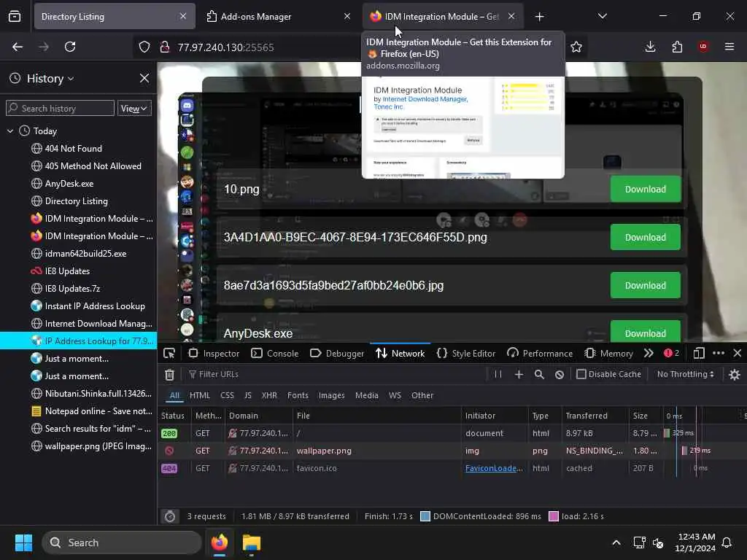The width and height of the screenshot is (747, 560).
Task: Open Windows Start menu
Action: click(23, 542)
